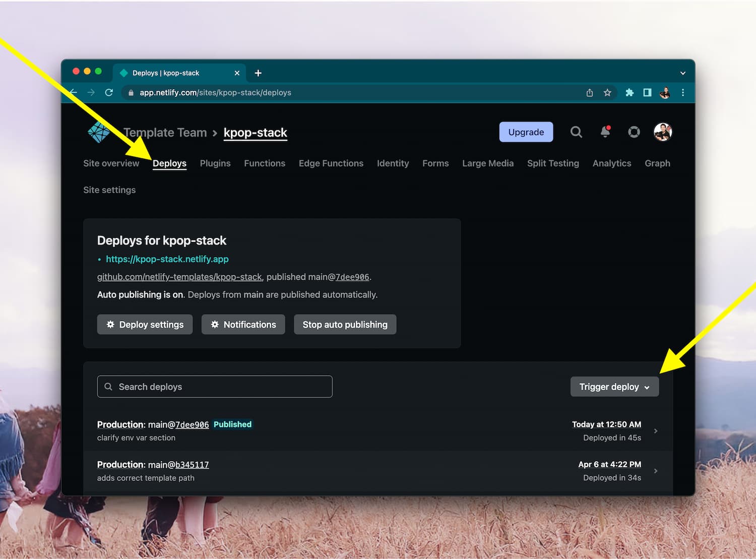Image resolution: width=756 pixels, height=559 pixels.
Task: Open the commit link in main@b345117 row
Action: [192, 465]
